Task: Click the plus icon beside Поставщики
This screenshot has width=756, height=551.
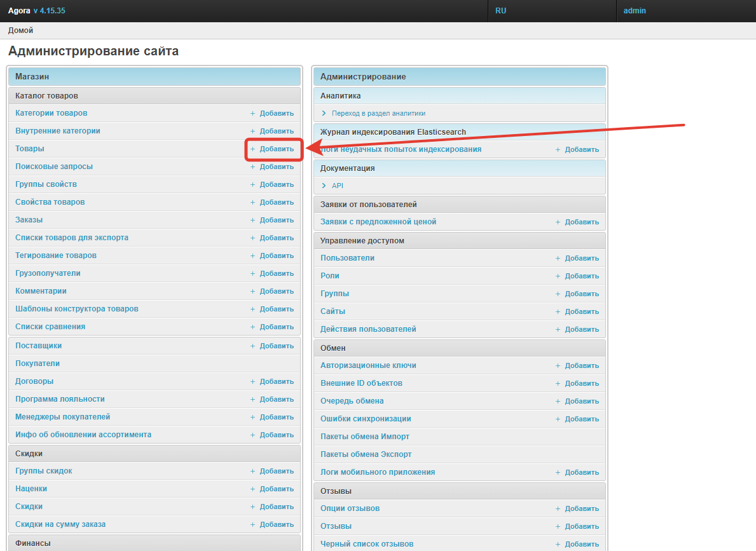Action: pos(252,346)
